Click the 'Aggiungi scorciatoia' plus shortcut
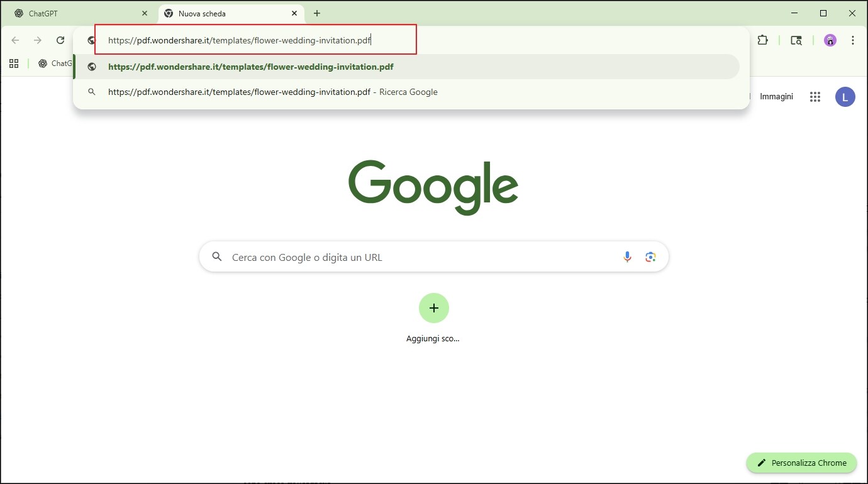The image size is (868, 484). tap(433, 308)
